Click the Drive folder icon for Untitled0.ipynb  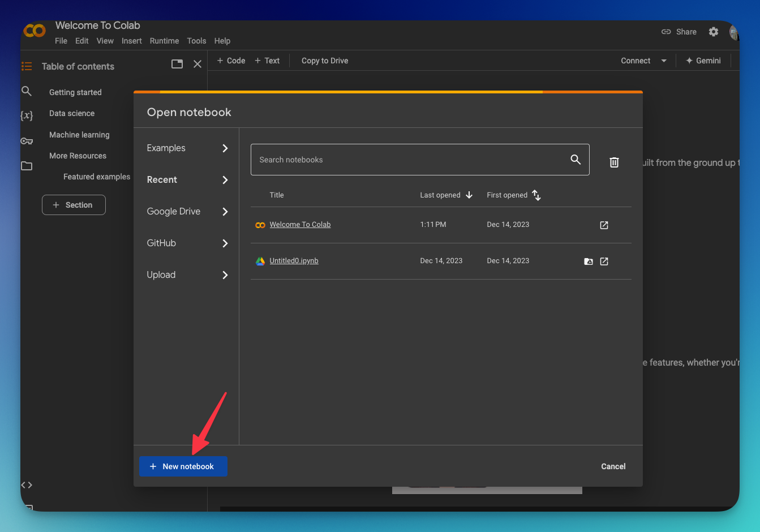click(589, 261)
